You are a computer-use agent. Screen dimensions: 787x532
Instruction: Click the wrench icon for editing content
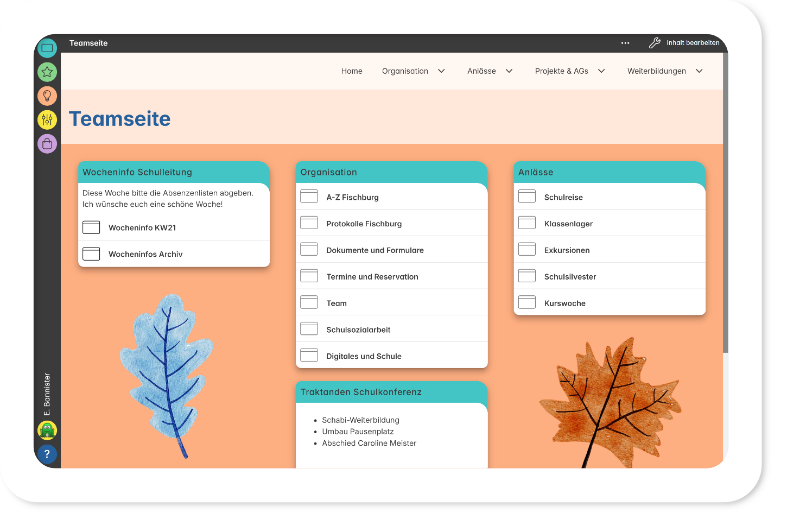(655, 43)
